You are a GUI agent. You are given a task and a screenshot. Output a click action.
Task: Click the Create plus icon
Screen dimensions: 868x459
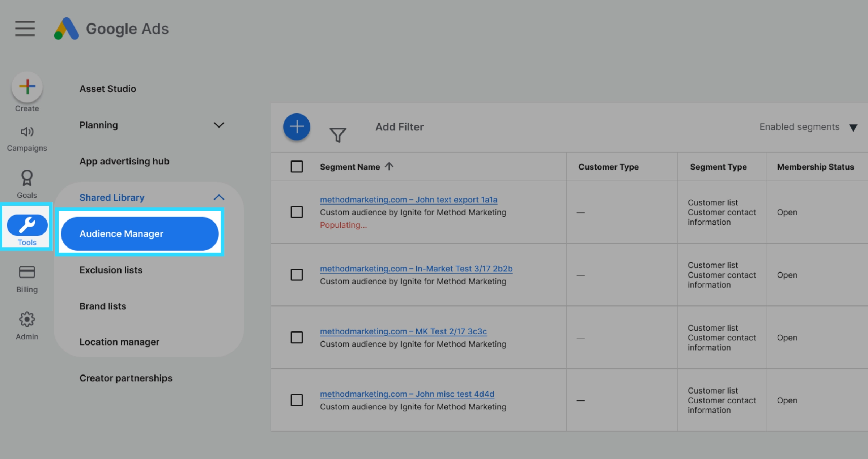[x=27, y=87]
